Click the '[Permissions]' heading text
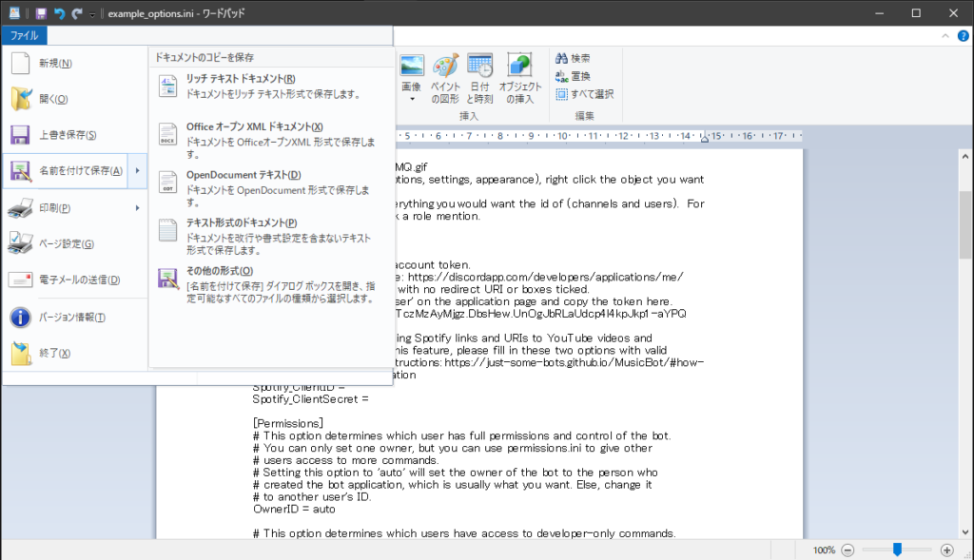Screen dimensions: 974x560 (288, 423)
